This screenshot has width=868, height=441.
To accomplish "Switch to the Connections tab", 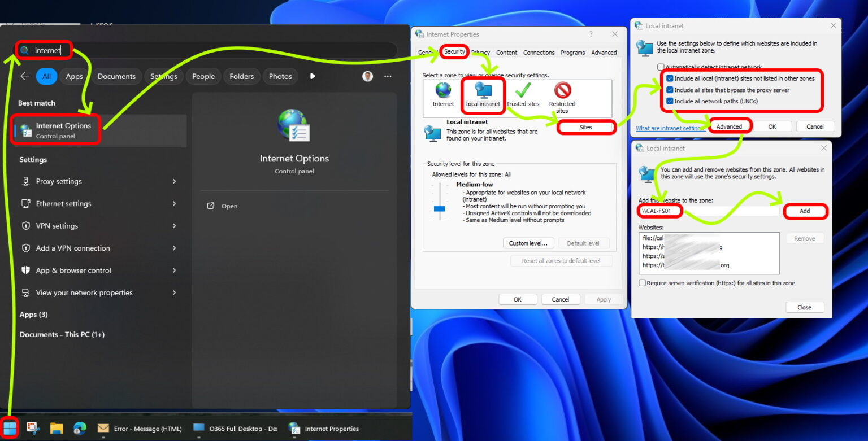I will (539, 52).
